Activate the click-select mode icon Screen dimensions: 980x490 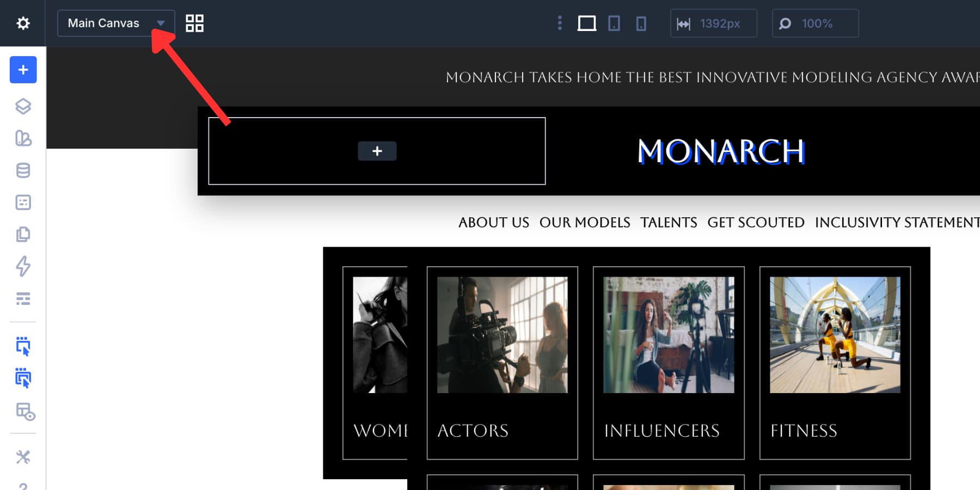pyautogui.click(x=23, y=346)
